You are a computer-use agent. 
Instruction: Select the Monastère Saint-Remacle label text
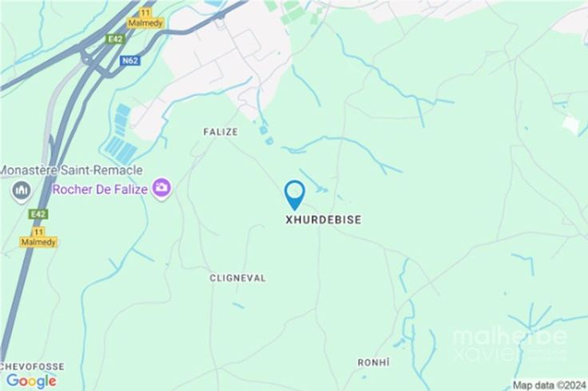pyautogui.click(x=71, y=170)
